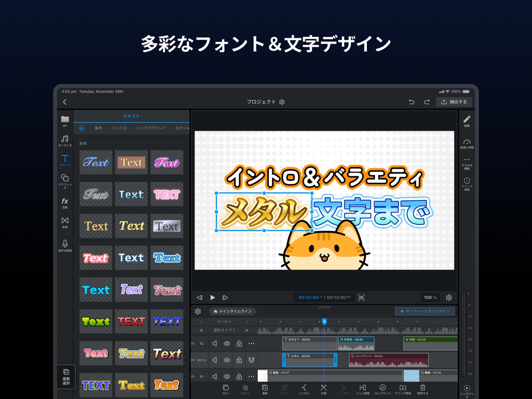Redo the last action
The height and width of the screenshot is (399, 532).
point(426,102)
